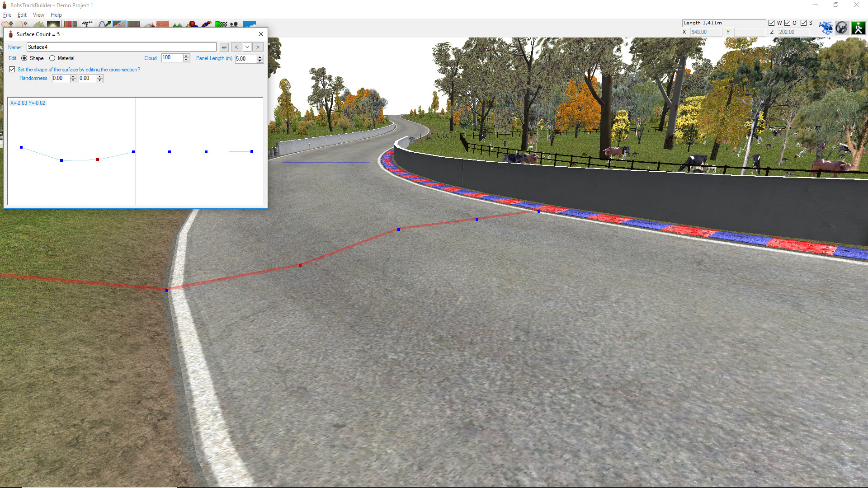Open the checkered flag tool on toolbar
Screen dimensions: 868x488
coord(222,25)
